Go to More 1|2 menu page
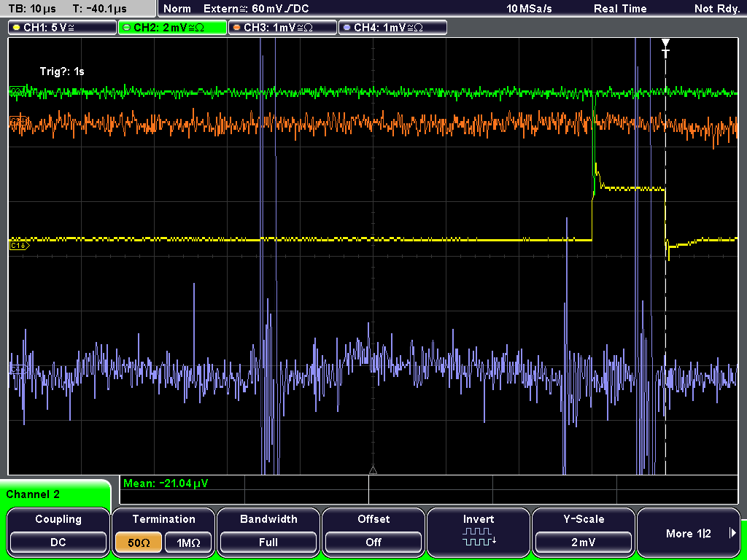The width and height of the screenshot is (747, 560). 689,532
